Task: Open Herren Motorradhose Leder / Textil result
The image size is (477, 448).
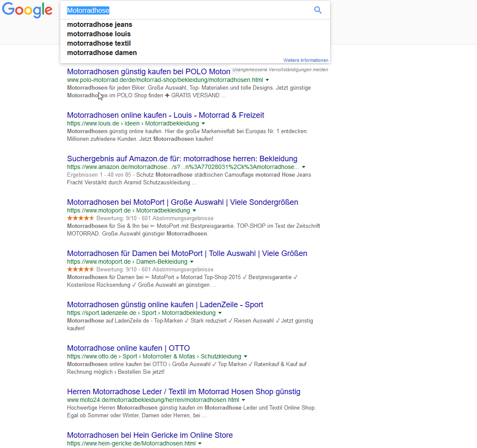Action: coord(184,392)
